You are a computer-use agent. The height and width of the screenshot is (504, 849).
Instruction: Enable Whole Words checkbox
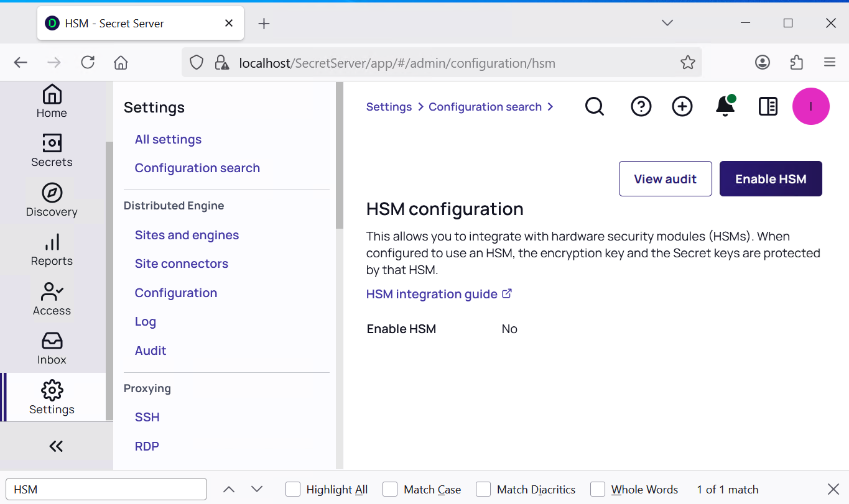click(x=598, y=489)
